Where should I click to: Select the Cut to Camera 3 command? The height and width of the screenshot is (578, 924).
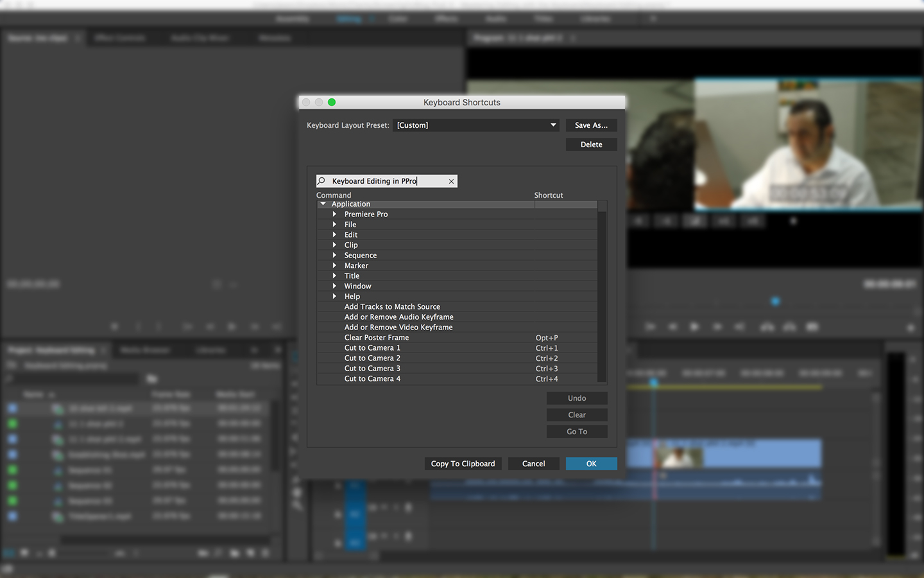372,369
